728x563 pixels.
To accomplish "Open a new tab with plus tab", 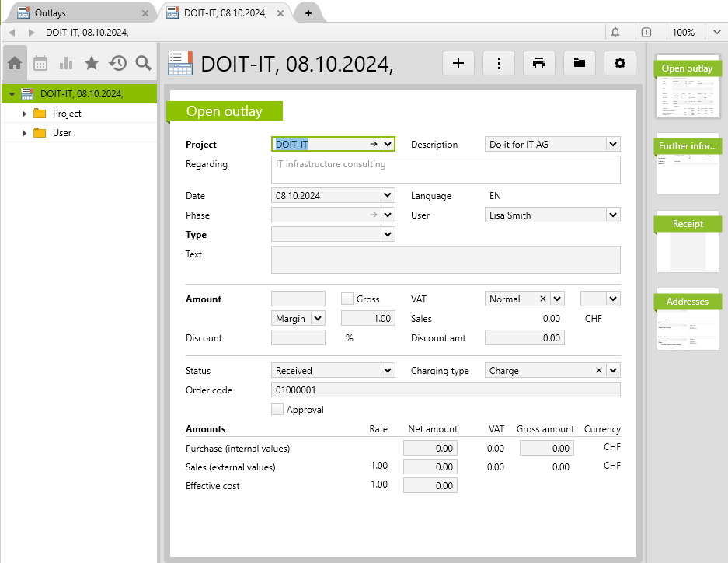I will (x=308, y=13).
